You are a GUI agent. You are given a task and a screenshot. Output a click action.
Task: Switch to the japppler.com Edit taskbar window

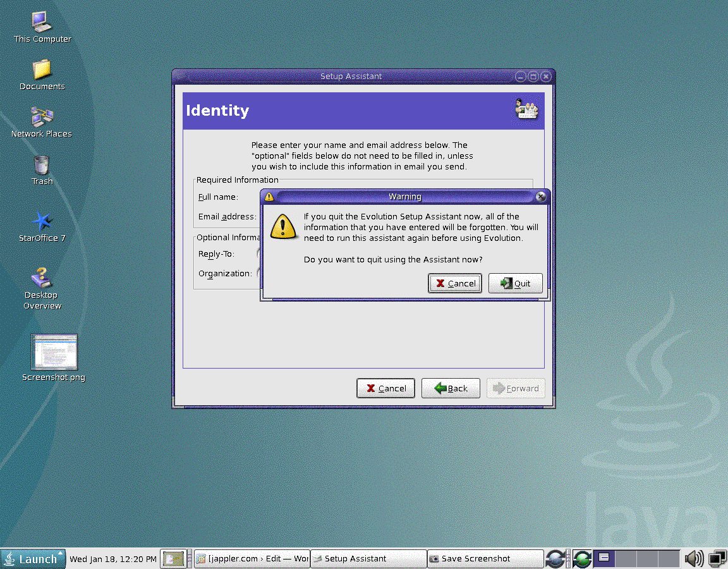click(x=252, y=559)
